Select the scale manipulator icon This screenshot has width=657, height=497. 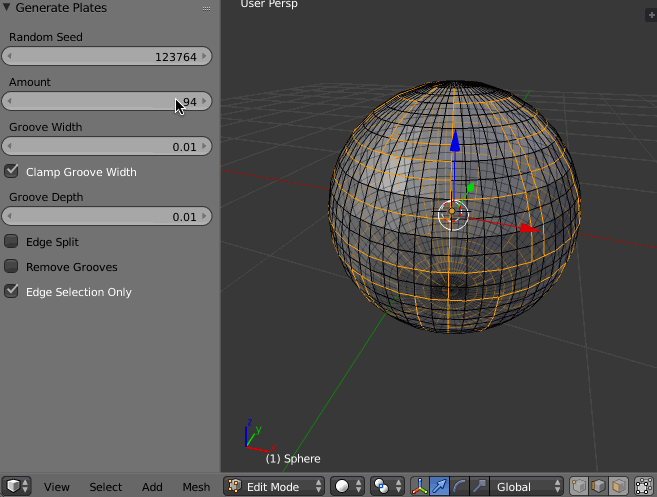click(x=479, y=487)
